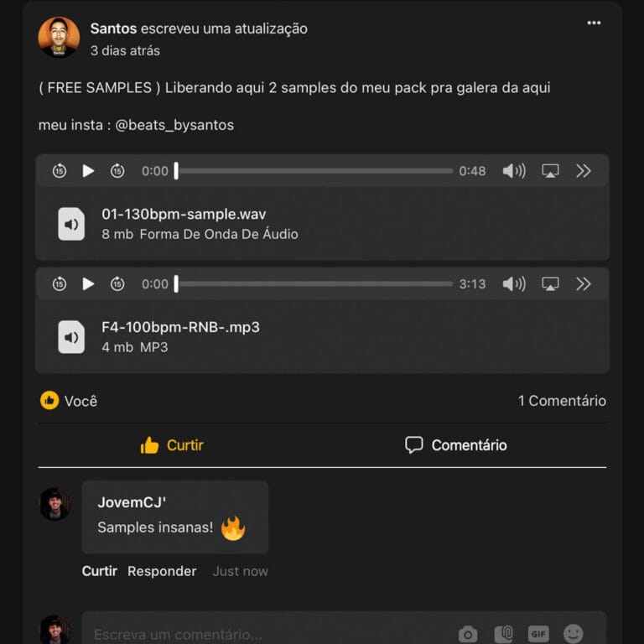644x644 pixels.
Task: Open the emoji picker in comment box
Action: point(573,634)
